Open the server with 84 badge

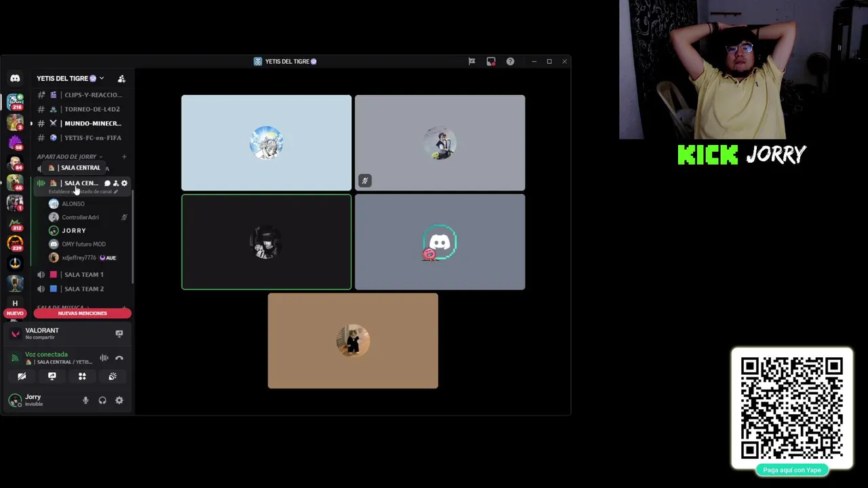[x=15, y=163]
